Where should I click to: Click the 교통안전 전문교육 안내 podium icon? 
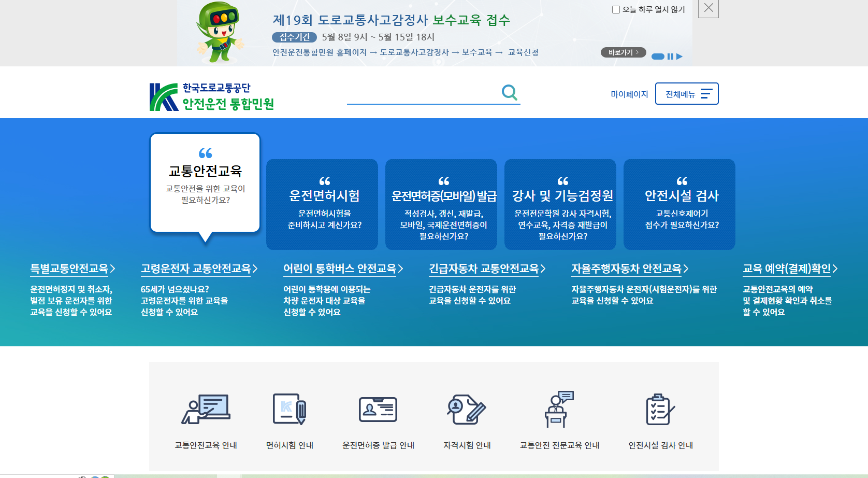click(x=558, y=409)
